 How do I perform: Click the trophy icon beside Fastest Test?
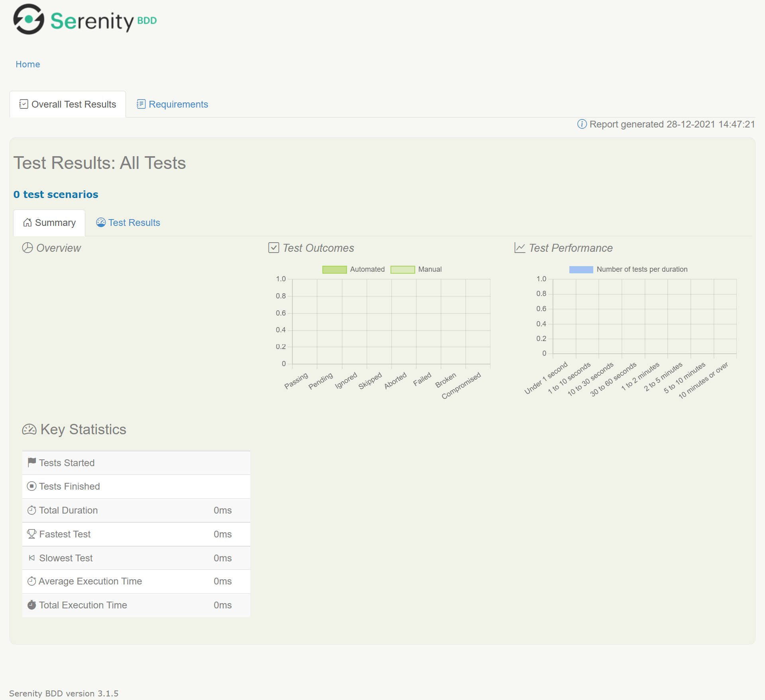(31, 533)
